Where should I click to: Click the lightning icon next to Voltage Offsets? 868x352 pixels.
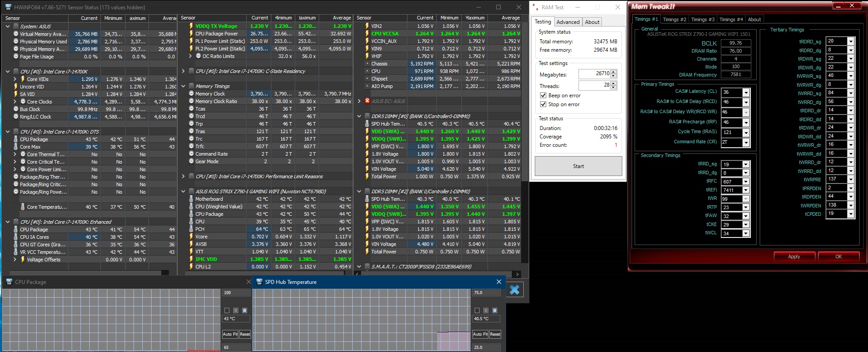(23, 260)
